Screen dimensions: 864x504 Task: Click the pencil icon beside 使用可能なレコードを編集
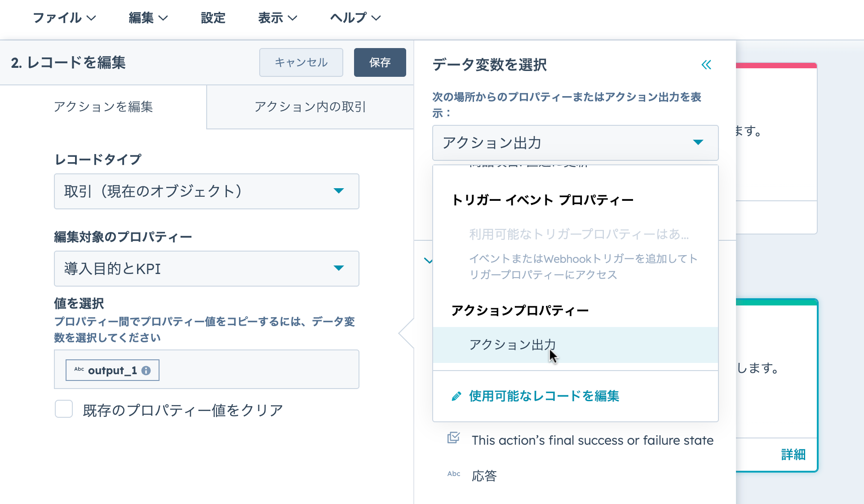(456, 396)
